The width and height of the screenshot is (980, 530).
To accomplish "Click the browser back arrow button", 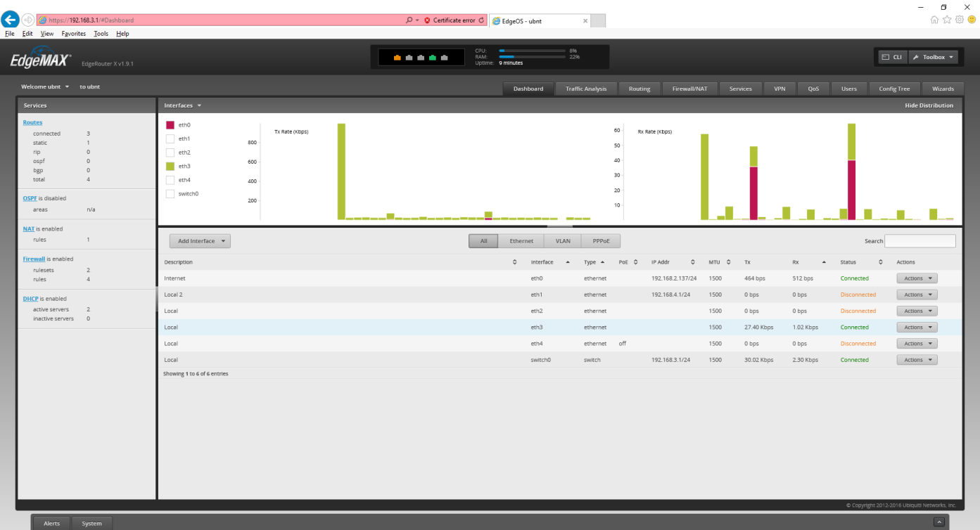I will pos(10,20).
